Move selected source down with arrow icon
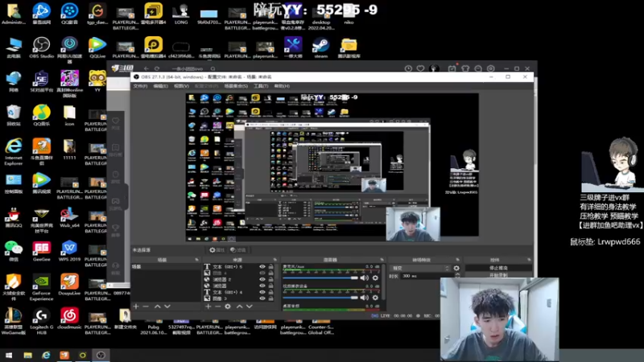The height and width of the screenshot is (362, 644). tap(250, 306)
